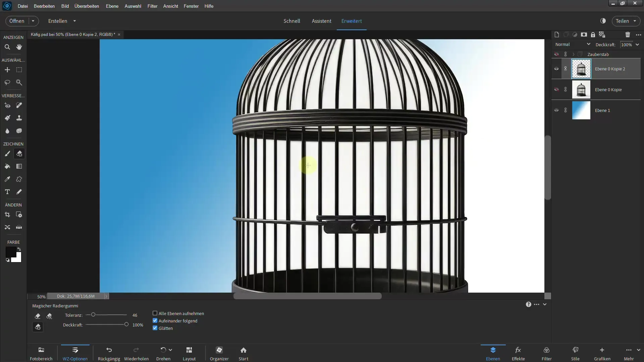Swap foreground and background colors
Image resolution: width=644 pixels, height=362 pixels.
coord(19,249)
